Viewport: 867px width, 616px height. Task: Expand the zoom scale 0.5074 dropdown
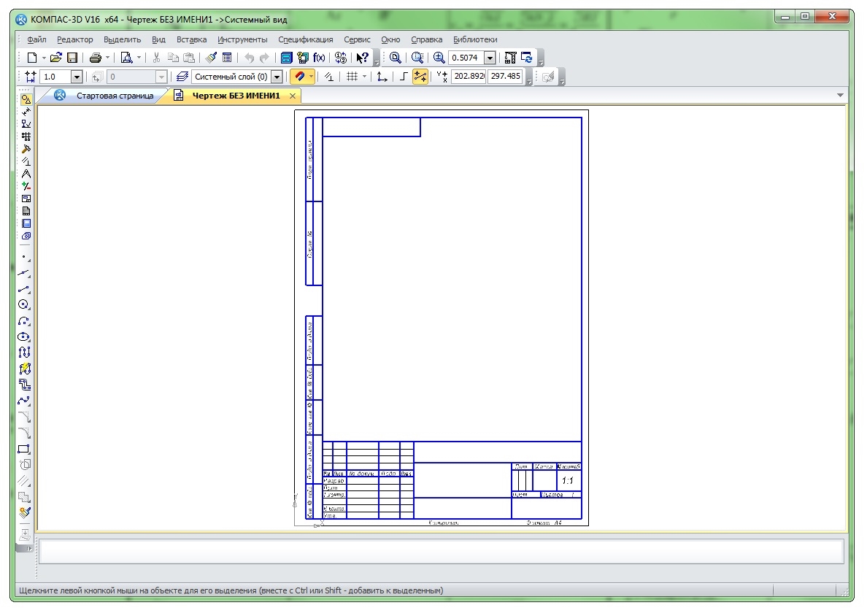click(490, 58)
